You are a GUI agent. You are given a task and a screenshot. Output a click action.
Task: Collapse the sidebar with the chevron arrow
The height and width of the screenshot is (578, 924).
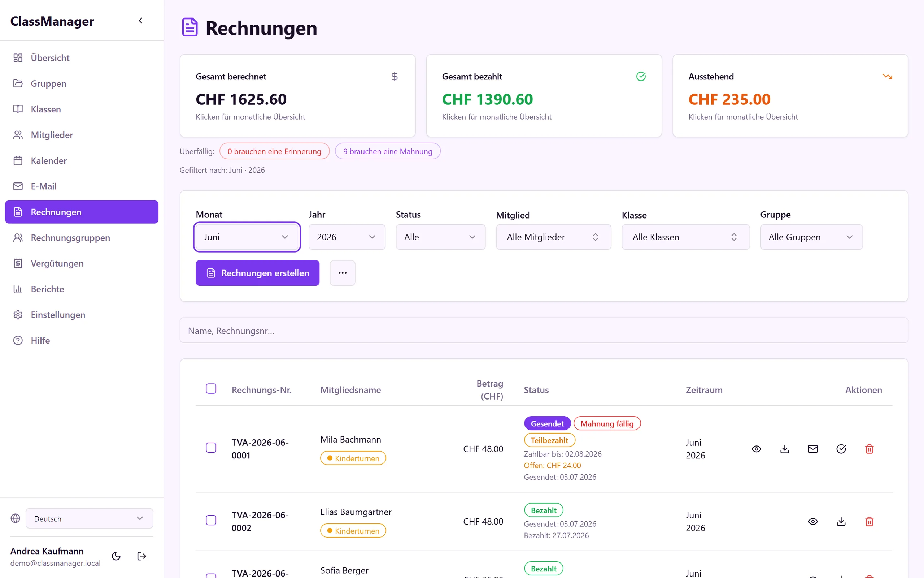[x=140, y=21]
